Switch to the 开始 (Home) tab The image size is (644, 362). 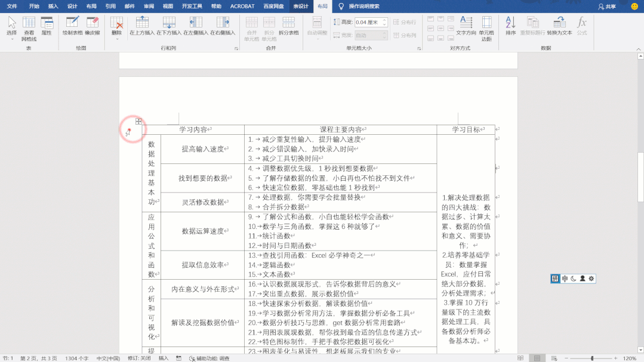(34, 6)
